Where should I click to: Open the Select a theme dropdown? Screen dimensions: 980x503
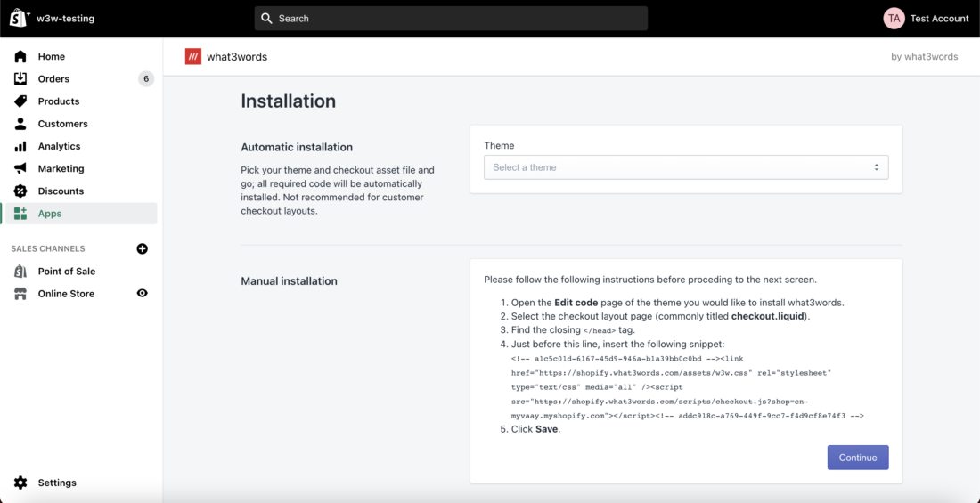point(686,167)
